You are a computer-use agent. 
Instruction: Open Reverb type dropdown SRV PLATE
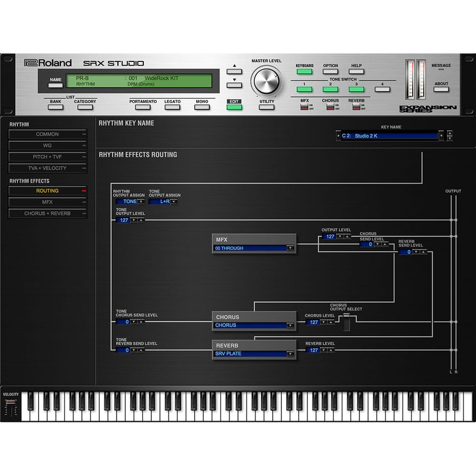coord(290,354)
